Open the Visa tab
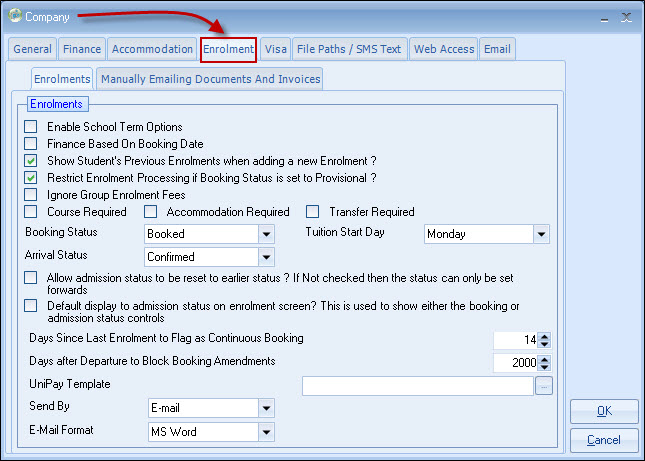This screenshot has width=645, height=461. (275, 49)
